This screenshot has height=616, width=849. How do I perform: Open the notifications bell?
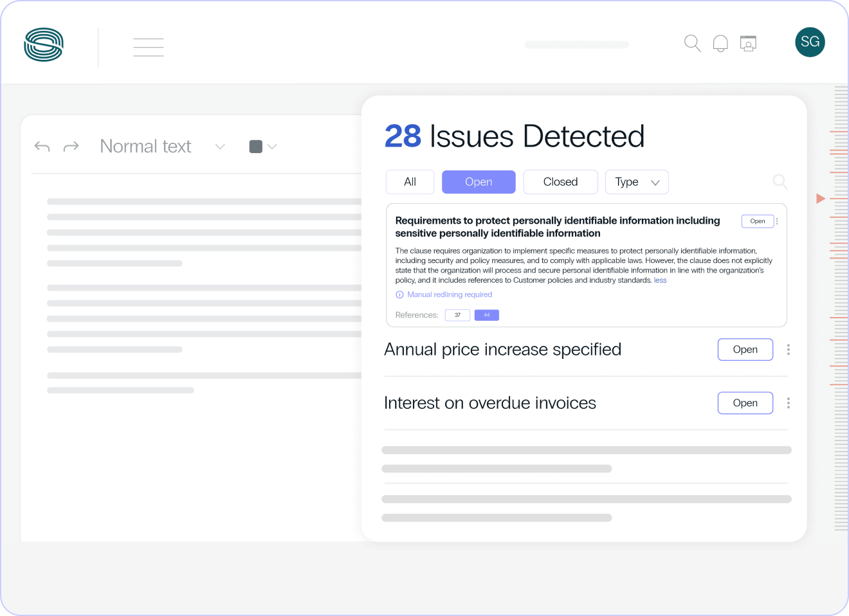pyautogui.click(x=720, y=43)
